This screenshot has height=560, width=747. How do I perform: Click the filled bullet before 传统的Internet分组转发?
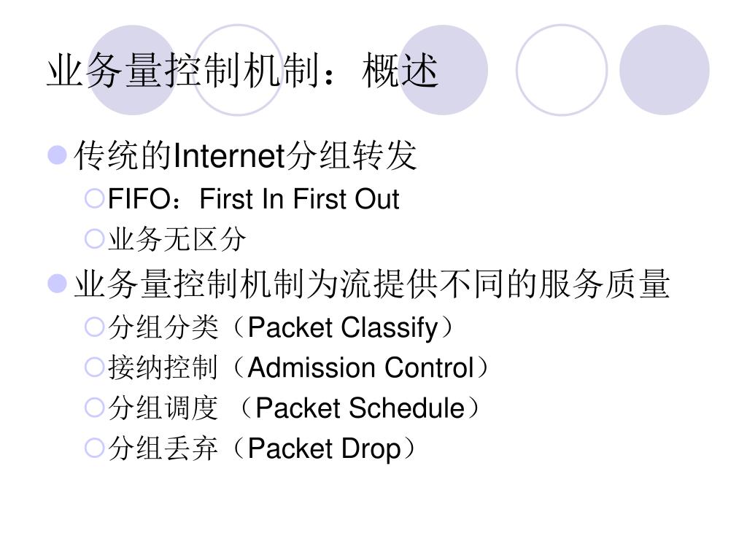pyautogui.click(x=57, y=155)
